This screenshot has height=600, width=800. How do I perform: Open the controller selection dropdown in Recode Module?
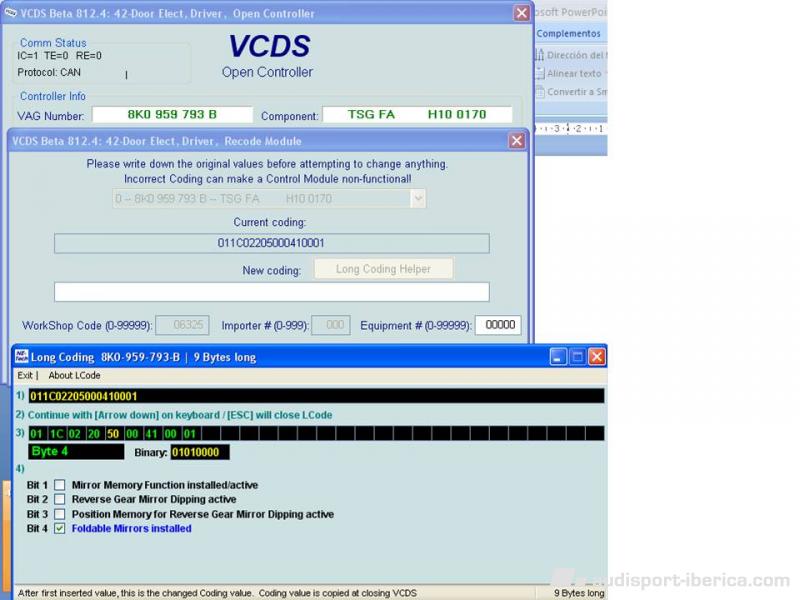coord(418,198)
